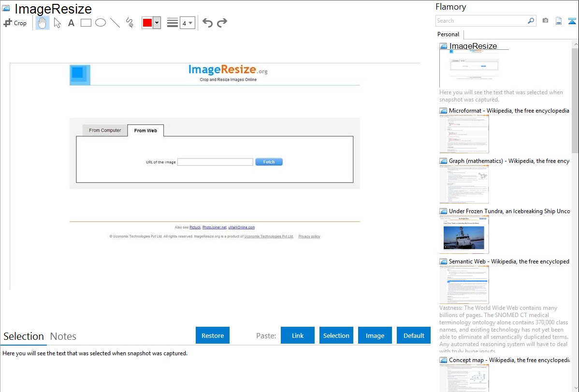
Task: Click the ImageResize.org logo in snapshot
Action: [x=228, y=70]
